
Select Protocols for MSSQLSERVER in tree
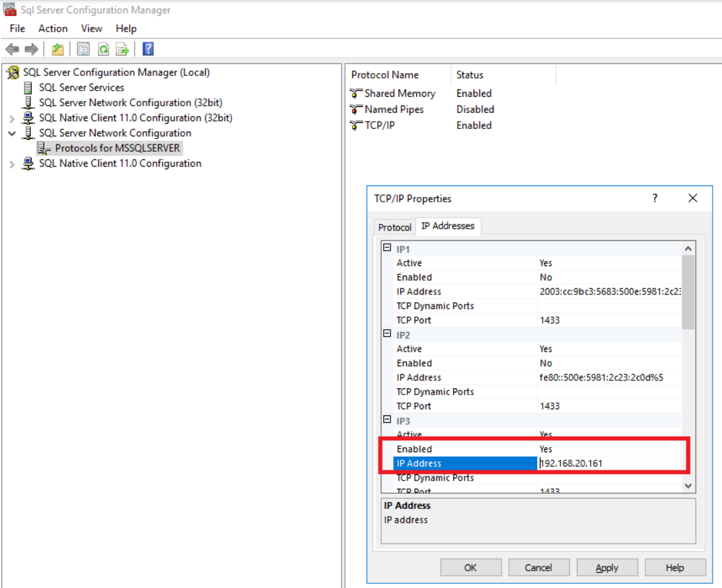tap(117, 148)
